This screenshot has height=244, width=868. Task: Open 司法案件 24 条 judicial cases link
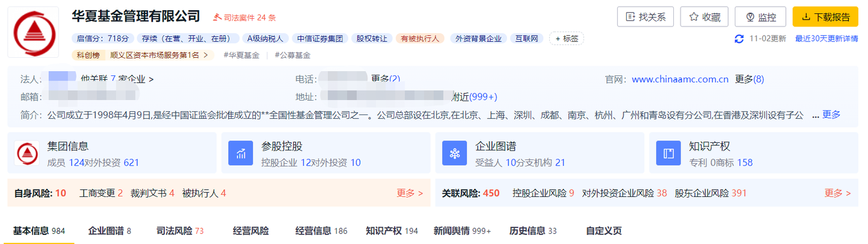(x=244, y=17)
